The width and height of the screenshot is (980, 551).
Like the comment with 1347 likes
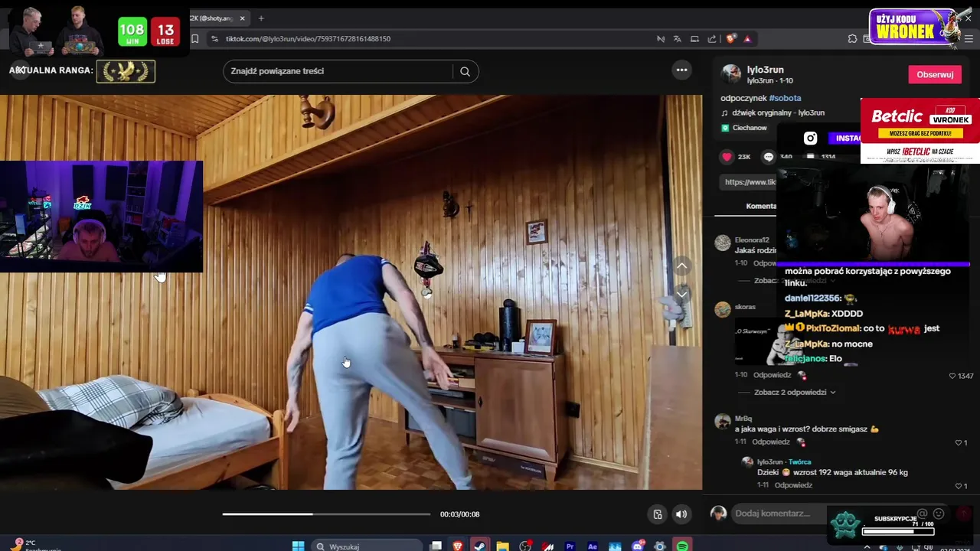[x=952, y=376]
